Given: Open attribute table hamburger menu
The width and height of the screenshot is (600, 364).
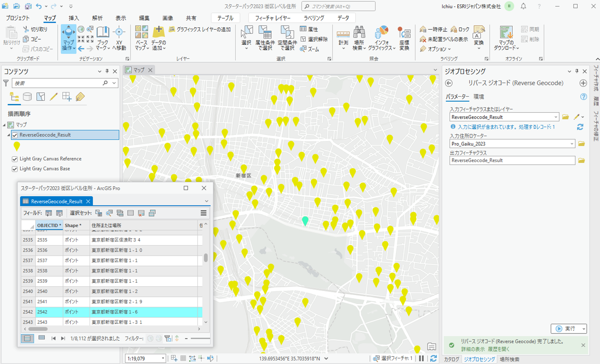Looking at the screenshot, I should click(x=203, y=213).
